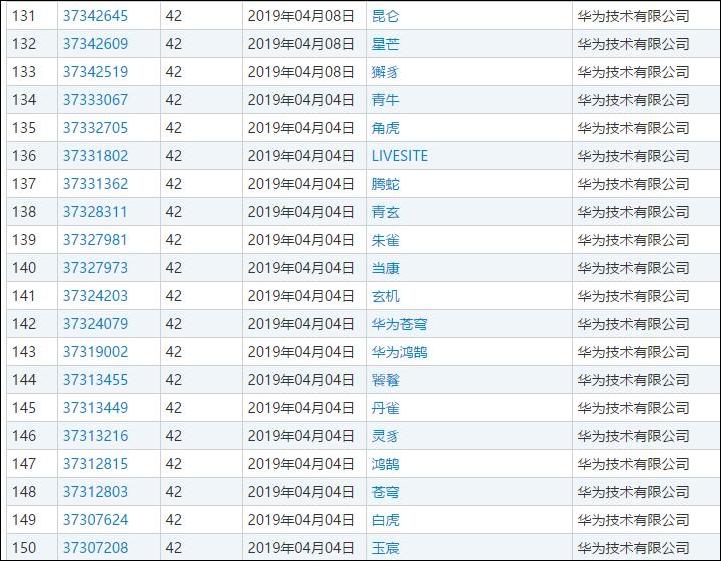Open application number 37342519
721x561 pixels.
tap(95, 72)
